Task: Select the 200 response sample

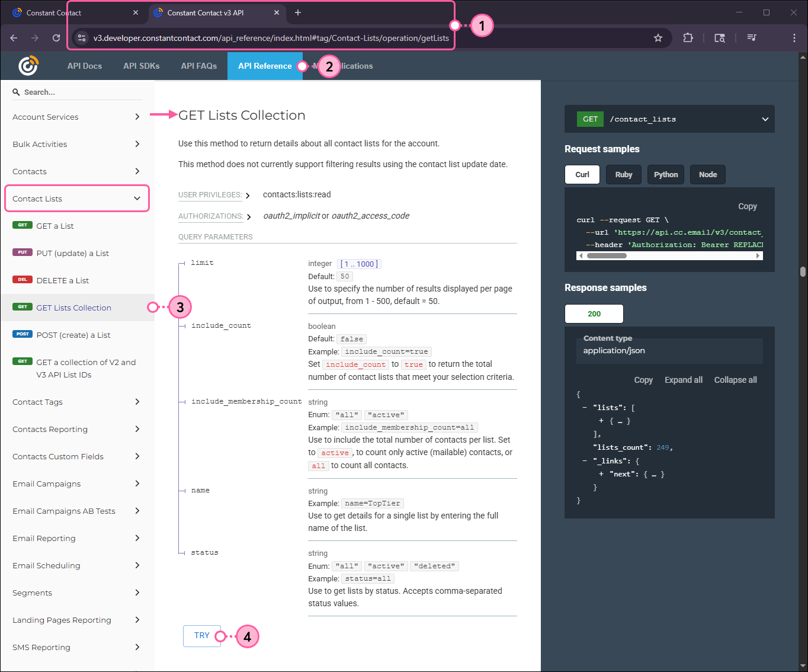Action: point(594,313)
